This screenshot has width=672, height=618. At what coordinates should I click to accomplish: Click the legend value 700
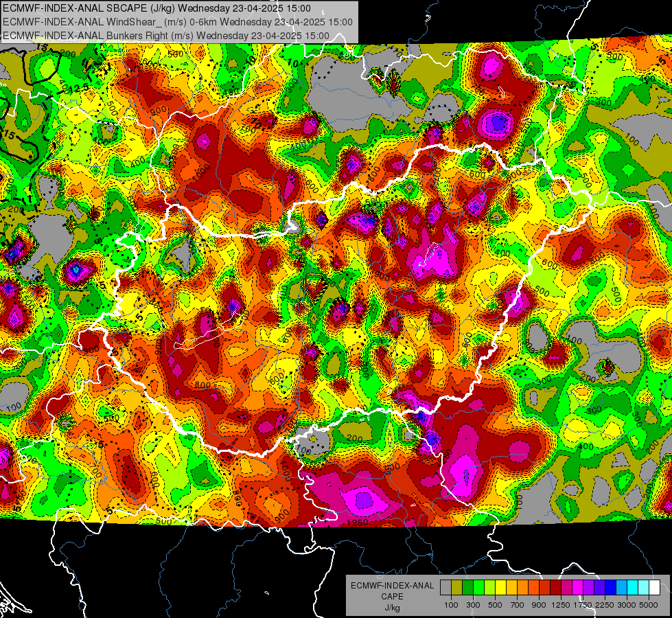518,605
